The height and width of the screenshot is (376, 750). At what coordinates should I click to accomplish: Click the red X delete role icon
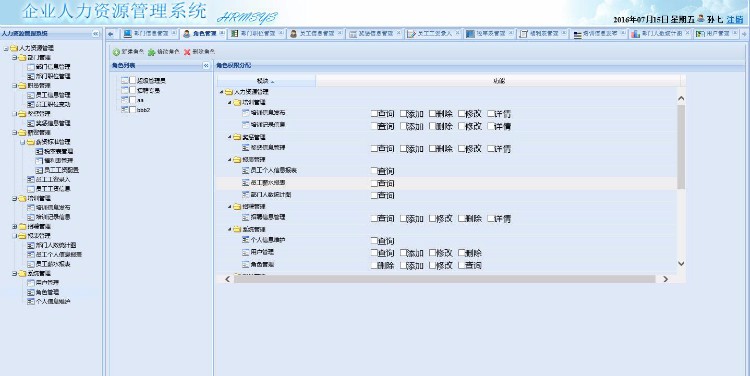click(x=187, y=52)
